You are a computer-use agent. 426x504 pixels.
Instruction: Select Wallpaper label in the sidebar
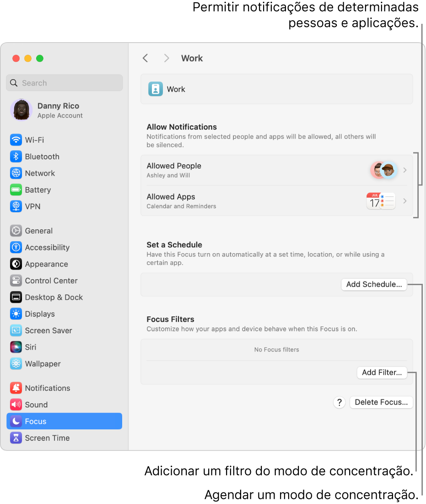click(43, 364)
